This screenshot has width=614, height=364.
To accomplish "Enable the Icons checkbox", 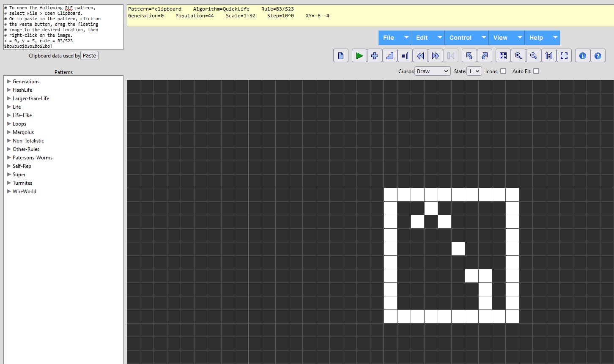I will click(503, 71).
